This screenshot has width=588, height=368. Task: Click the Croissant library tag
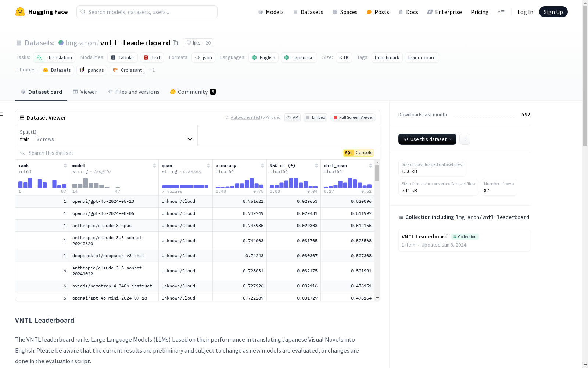coord(128,70)
